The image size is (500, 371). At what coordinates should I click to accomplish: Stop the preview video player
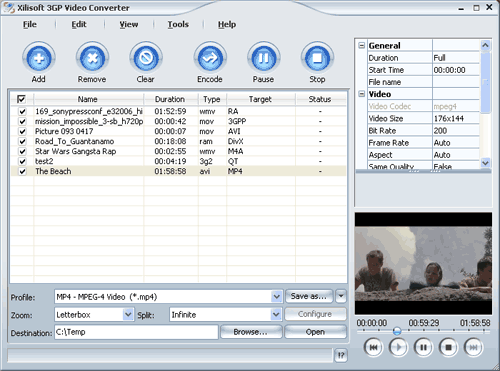(448, 347)
